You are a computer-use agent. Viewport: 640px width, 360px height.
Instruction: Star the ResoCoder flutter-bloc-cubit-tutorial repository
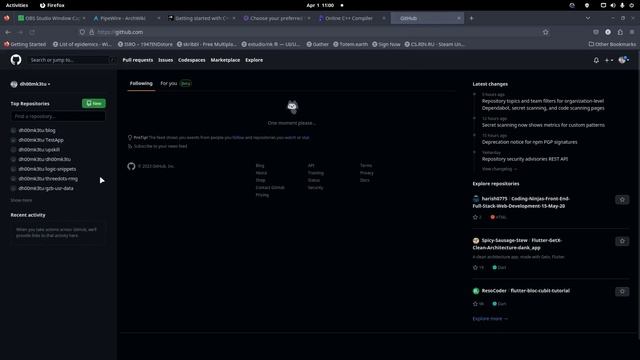point(622,291)
